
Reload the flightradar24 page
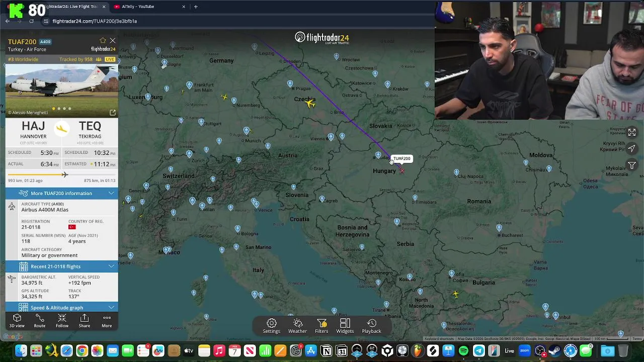click(x=31, y=21)
